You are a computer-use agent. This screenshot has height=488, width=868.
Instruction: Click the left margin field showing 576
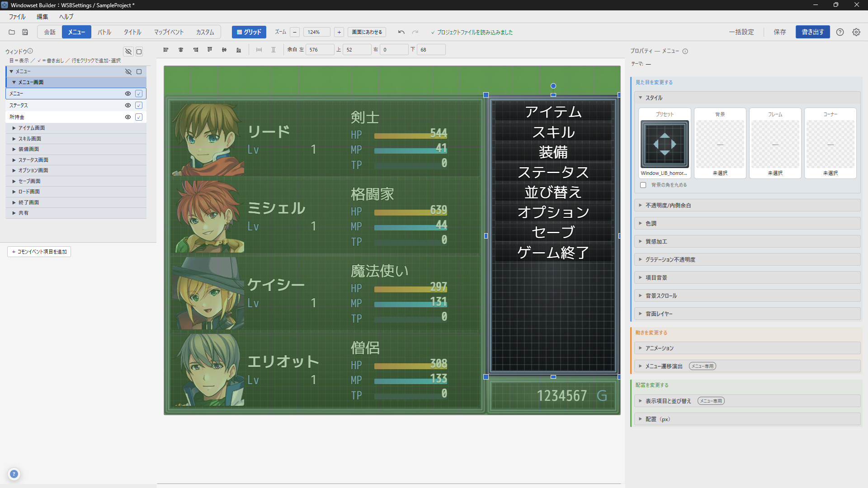[320, 50]
